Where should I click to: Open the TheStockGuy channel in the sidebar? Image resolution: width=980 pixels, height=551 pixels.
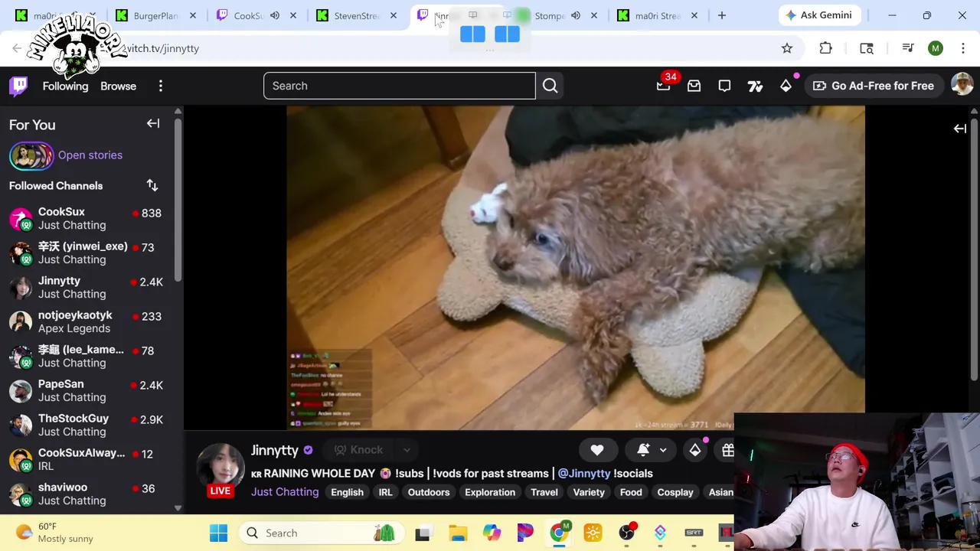(x=90, y=425)
